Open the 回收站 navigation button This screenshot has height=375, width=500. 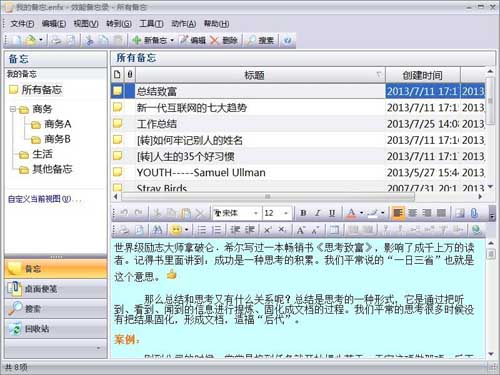(56, 329)
